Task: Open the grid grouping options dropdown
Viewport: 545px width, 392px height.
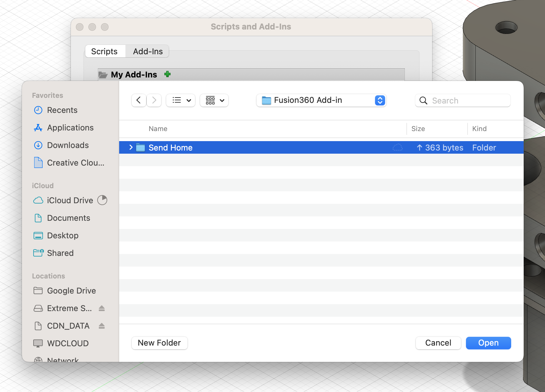Action: [214, 100]
